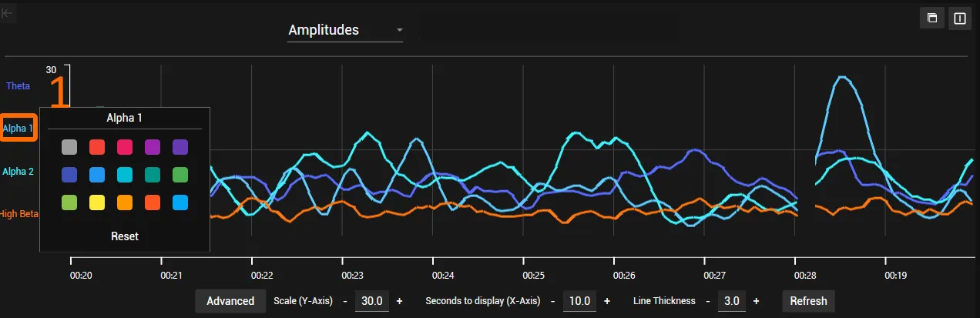Pick the gray color swatch
Screen dimensions: 980x318
click(69, 147)
